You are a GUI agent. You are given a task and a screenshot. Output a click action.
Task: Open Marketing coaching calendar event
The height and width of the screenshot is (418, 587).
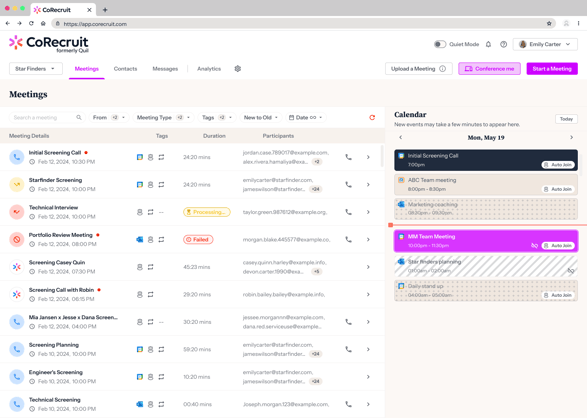click(486, 209)
